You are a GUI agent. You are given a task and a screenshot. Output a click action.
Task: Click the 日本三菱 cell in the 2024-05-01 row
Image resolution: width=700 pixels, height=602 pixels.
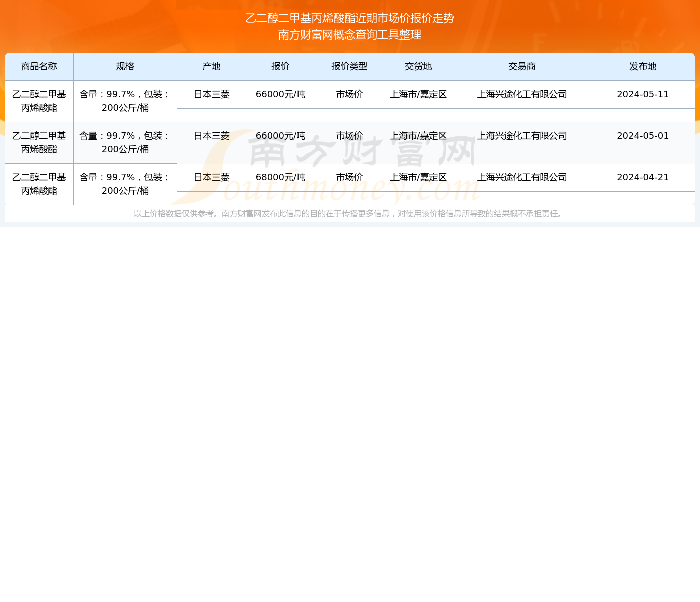tap(211, 136)
